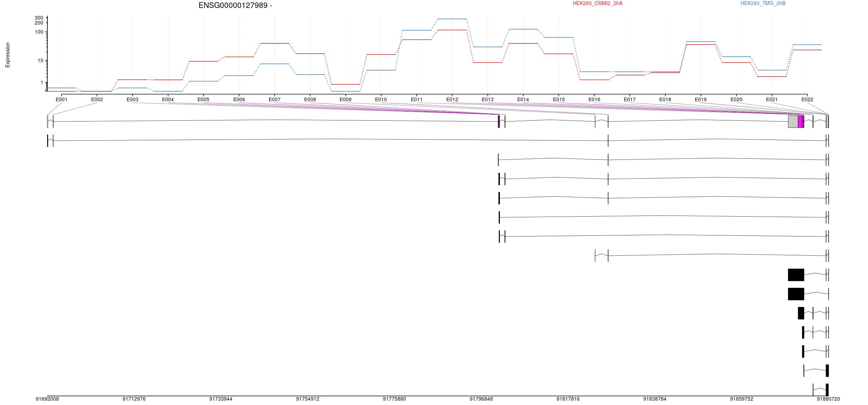Screen dimensions: 868x405
Task: Click the y-axis tick value 300
Action: [x=39, y=18]
